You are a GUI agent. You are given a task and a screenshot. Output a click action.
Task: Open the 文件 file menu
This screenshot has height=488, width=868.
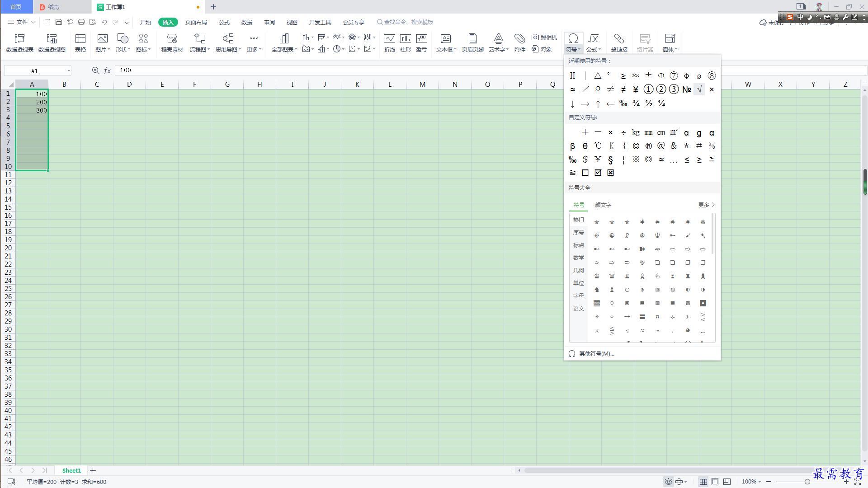[21, 22]
